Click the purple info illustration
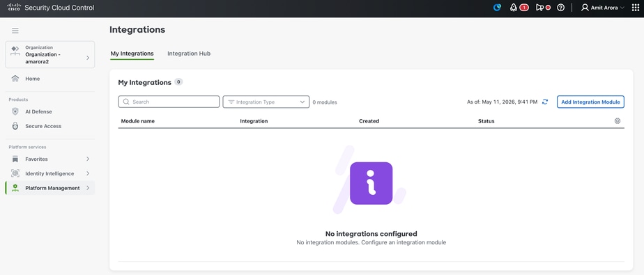Screen dimensions: 644x275 [x=371, y=184]
